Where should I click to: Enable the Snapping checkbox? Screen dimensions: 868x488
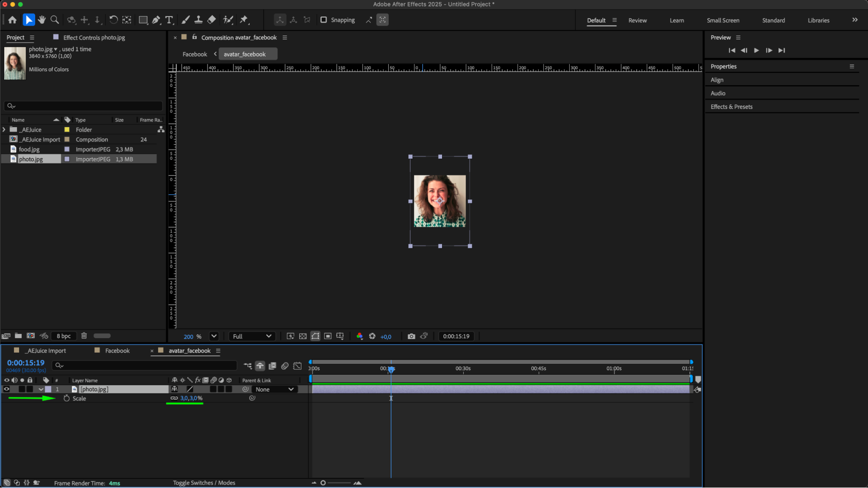coord(323,20)
